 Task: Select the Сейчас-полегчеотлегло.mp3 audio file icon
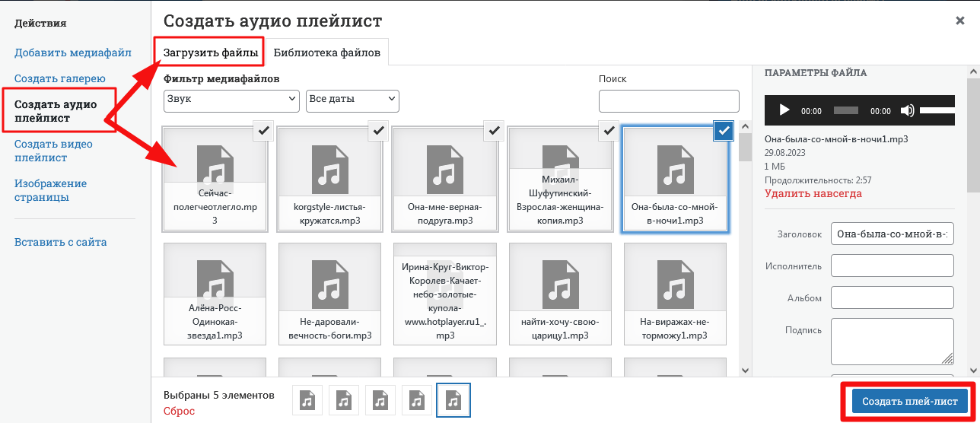point(215,179)
